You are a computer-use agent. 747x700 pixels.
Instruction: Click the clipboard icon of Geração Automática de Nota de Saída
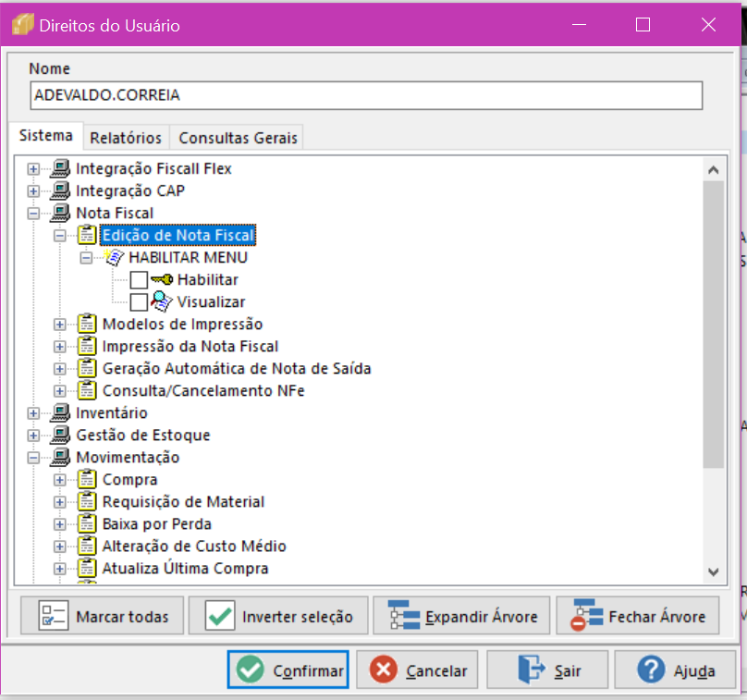pos(87,368)
